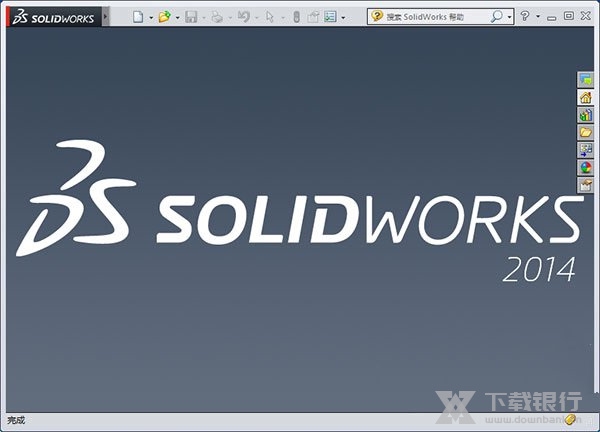Minimize the SolidWorks window
Screen dimensions: 600x432
pyautogui.click(x=551, y=18)
